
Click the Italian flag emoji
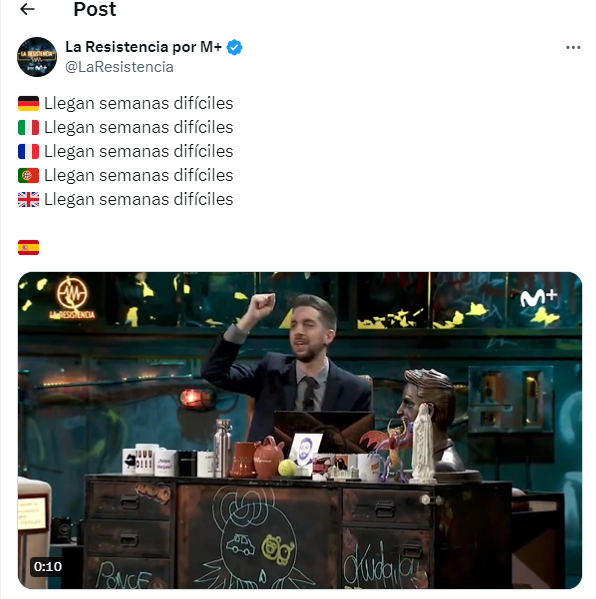28,128
